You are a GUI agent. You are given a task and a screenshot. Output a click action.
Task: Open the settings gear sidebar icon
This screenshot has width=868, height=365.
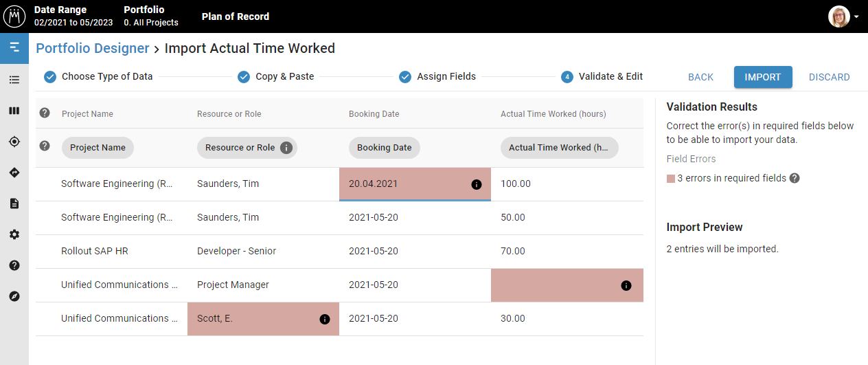click(x=14, y=234)
